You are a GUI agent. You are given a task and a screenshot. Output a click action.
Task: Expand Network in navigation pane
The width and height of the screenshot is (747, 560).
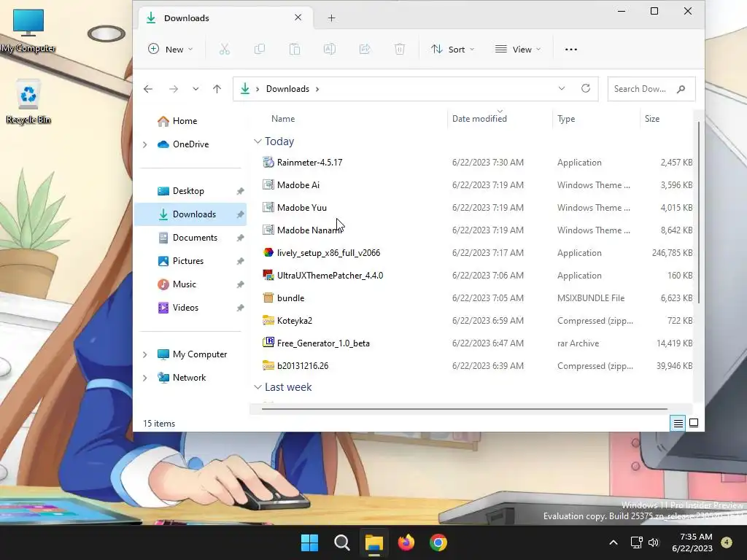145,378
